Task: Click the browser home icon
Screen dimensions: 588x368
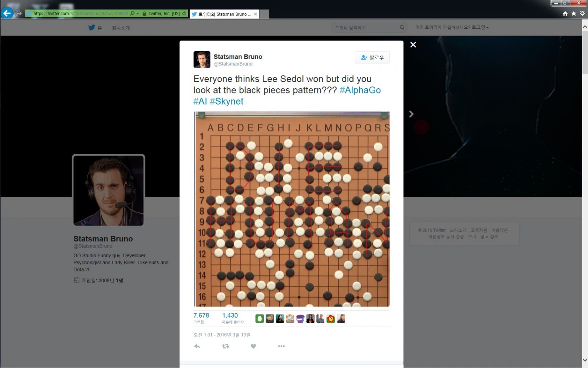Action: click(x=565, y=14)
